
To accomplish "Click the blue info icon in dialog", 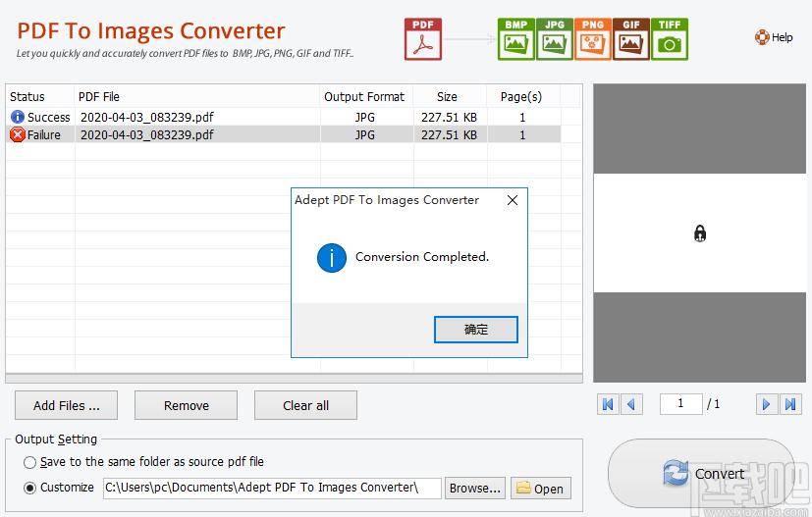I will (332, 258).
